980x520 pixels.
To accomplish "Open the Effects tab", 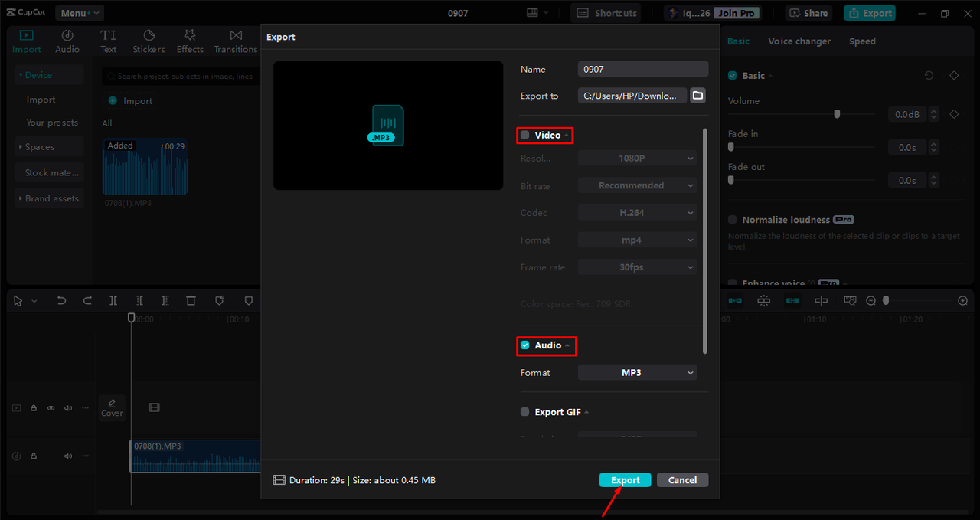I will (190, 41).
